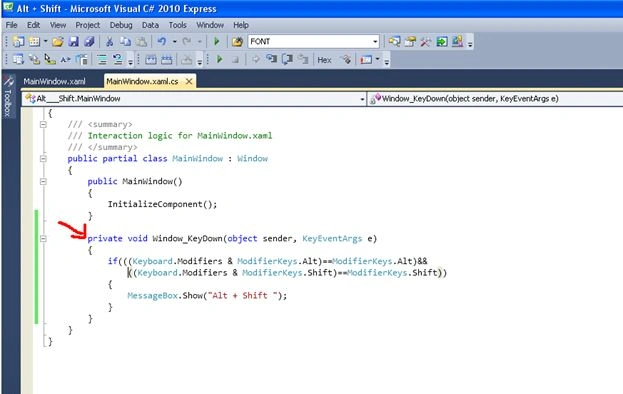Click the Open File folder icon

(x=57, y=41)
